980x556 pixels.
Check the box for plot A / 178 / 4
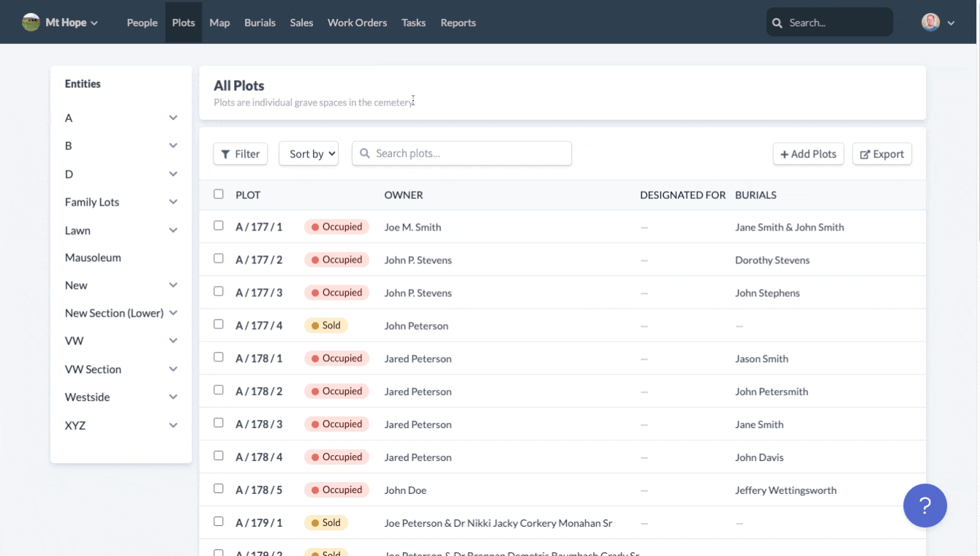[x=219, y=456]
